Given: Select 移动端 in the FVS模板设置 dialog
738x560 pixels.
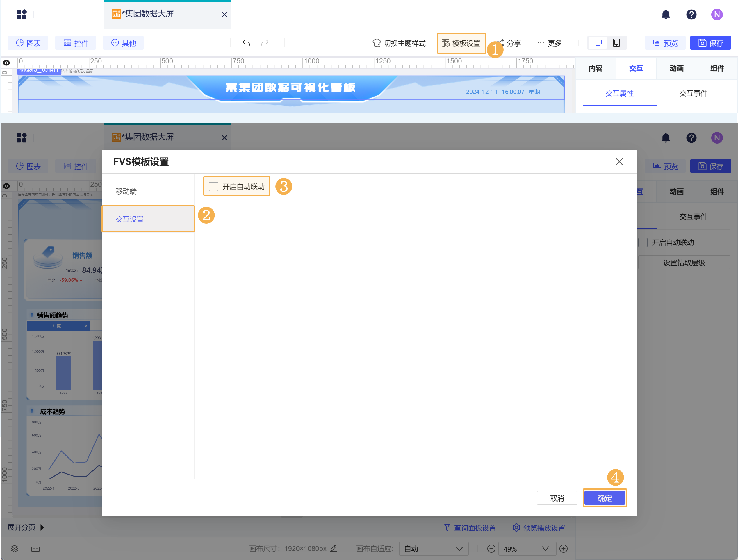Looking at the screenshot, I should (148, 191).
